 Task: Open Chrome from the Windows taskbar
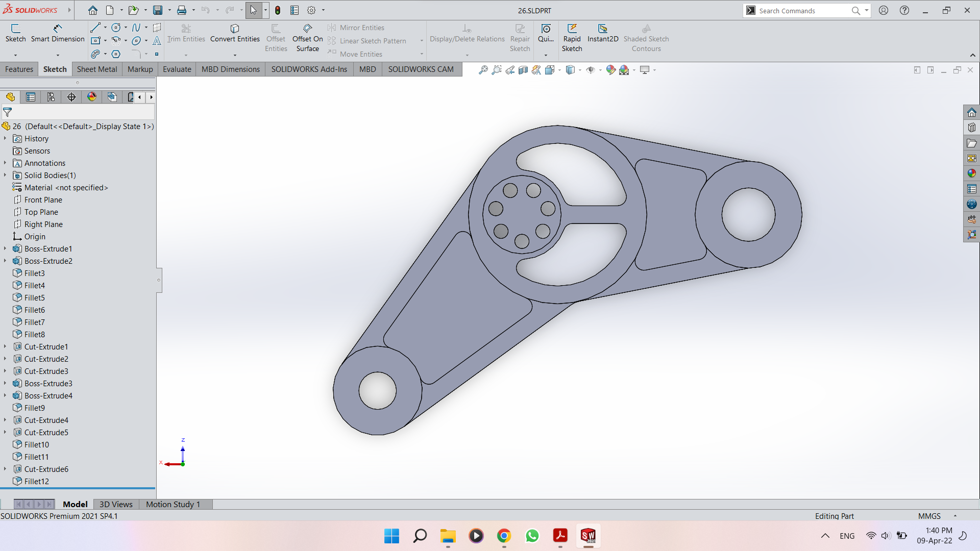pyautogui.click(x=504, y=536)
